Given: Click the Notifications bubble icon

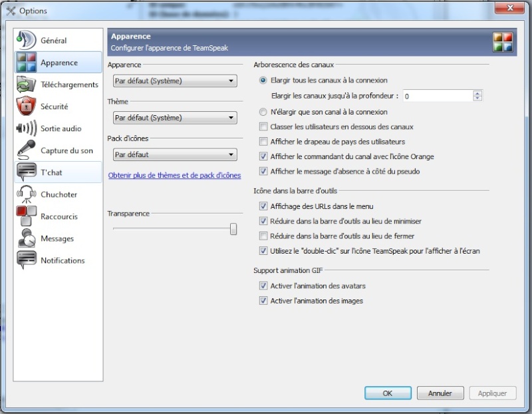Looking at the screenshot, I should (26, 260).
